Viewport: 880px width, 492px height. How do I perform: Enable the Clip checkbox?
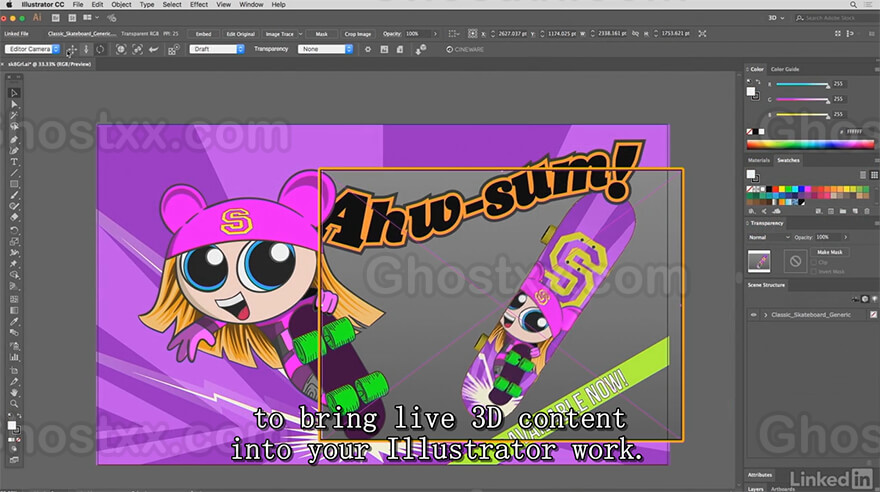(814, 263)
